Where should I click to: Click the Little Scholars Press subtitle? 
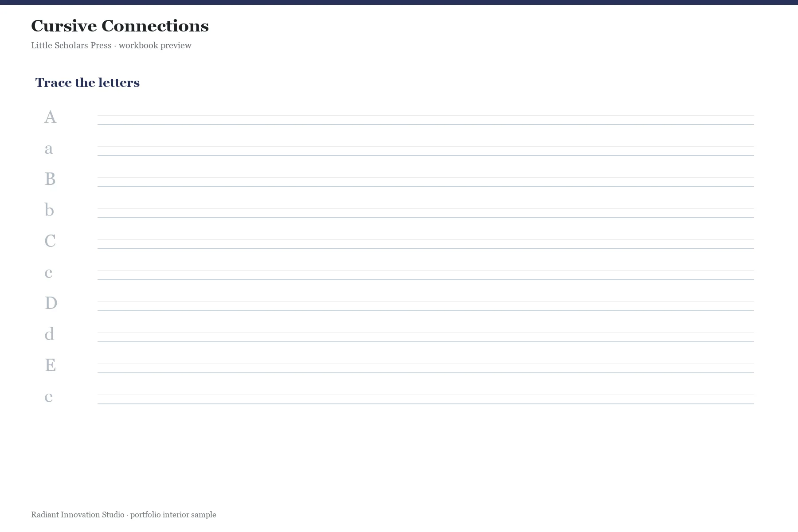(x=111, y=46)
